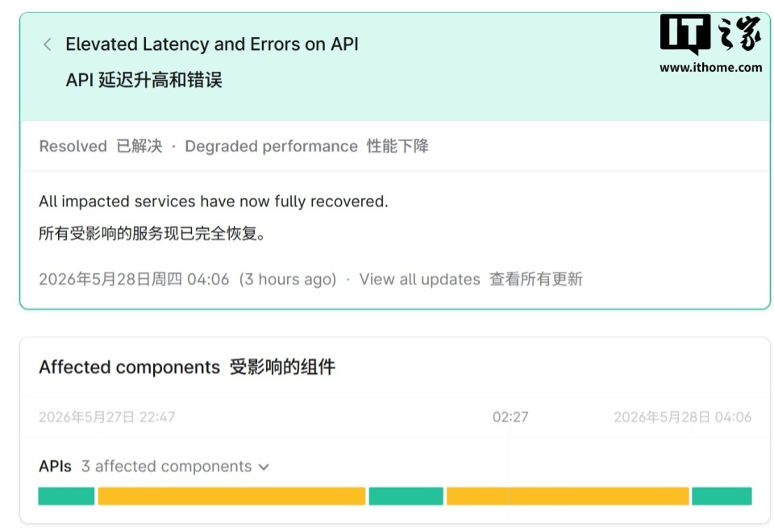Screen dimensions: 774x532
Task: Click the 'API 延迟升高和错误' translated title
Action: pyautogui.click(x=144, y=80)
